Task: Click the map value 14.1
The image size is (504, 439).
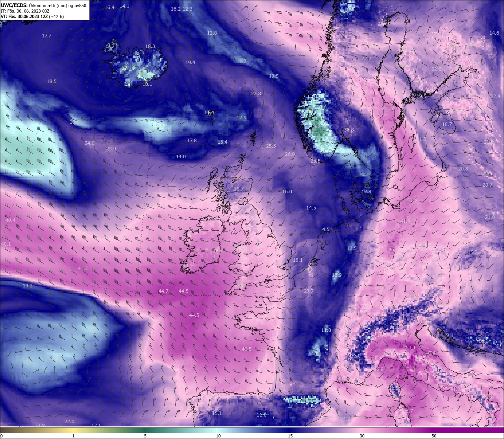Action: [124, 6]
